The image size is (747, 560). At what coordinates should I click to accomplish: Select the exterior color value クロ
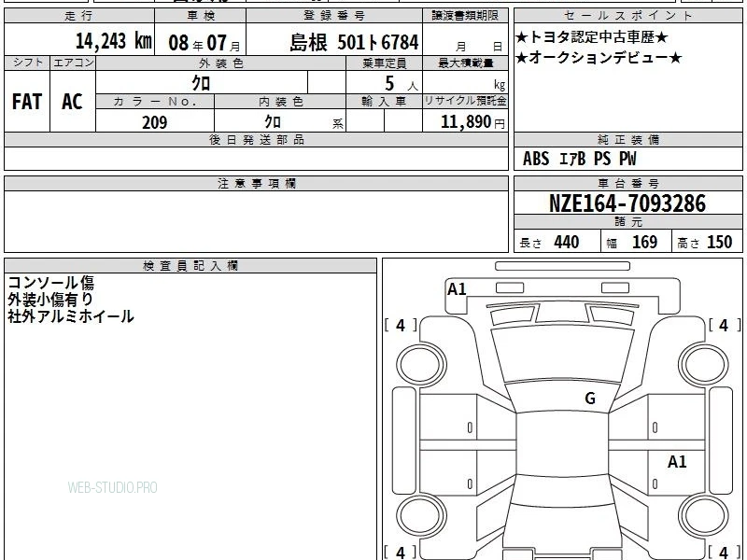[201, 83]
